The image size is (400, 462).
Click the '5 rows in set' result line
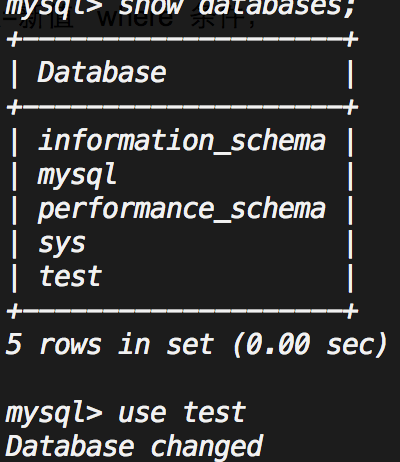[109, 345]
